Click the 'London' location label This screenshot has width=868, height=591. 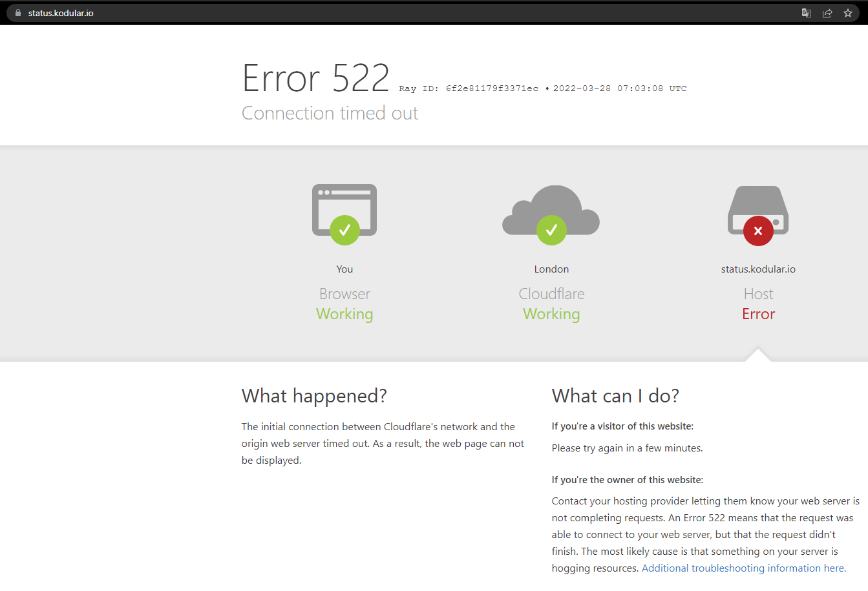pyautogui.click(x=551, y=269)
